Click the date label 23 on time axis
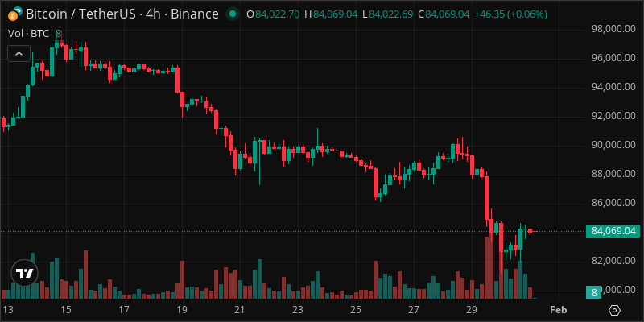The image size is (644, 322). click(298, 309)
